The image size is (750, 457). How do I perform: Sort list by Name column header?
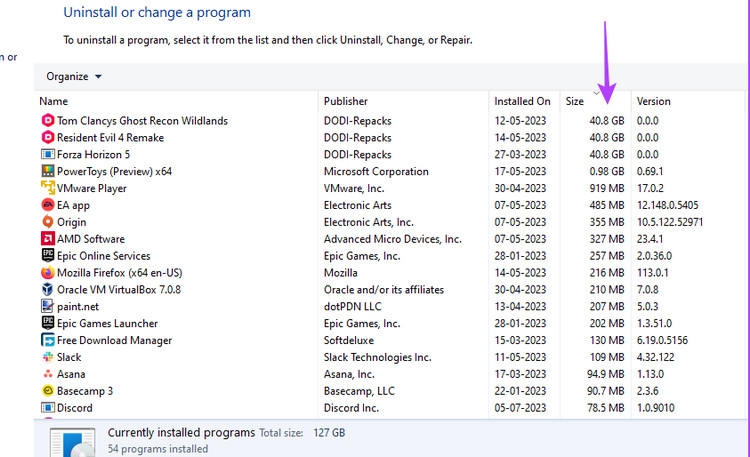coord(54,101)
